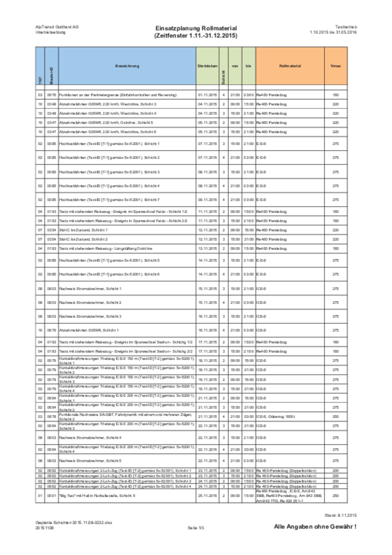The width and height of the screenshot is (392, 555).
Task: Click the header text in top-right corner
Action: tap(333, 30)
